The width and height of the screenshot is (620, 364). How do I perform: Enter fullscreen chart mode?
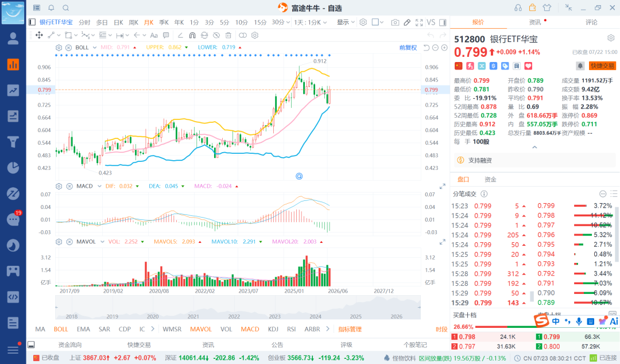click(419, 22)
